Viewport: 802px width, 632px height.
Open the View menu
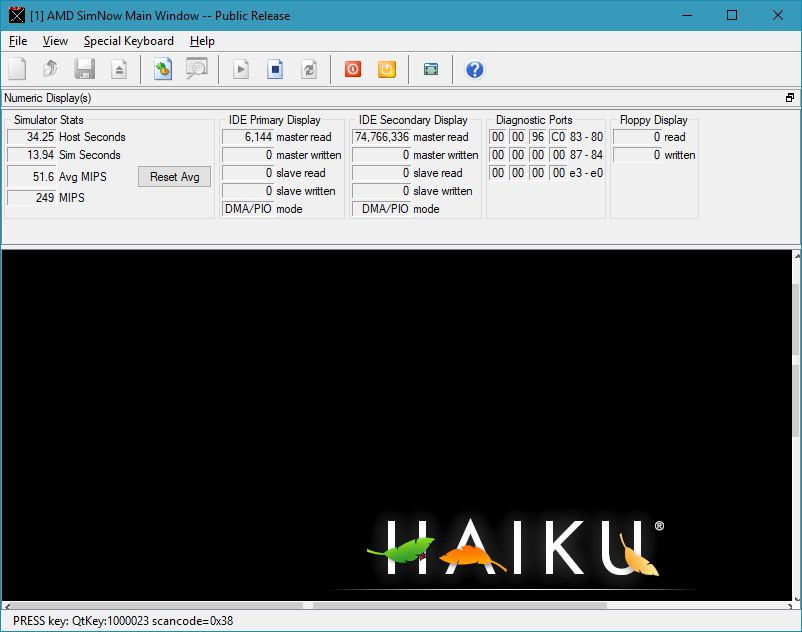point(55,41)
